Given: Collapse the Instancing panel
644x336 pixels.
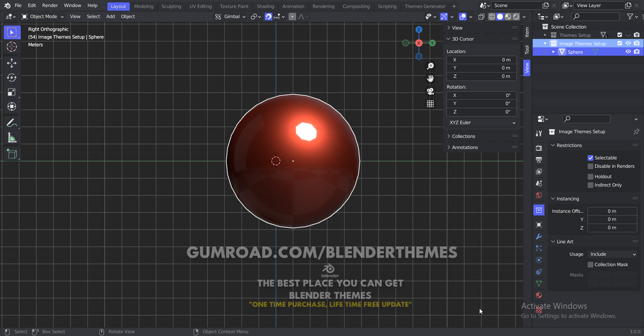Looking at the screenshot, I should (553, 199).
